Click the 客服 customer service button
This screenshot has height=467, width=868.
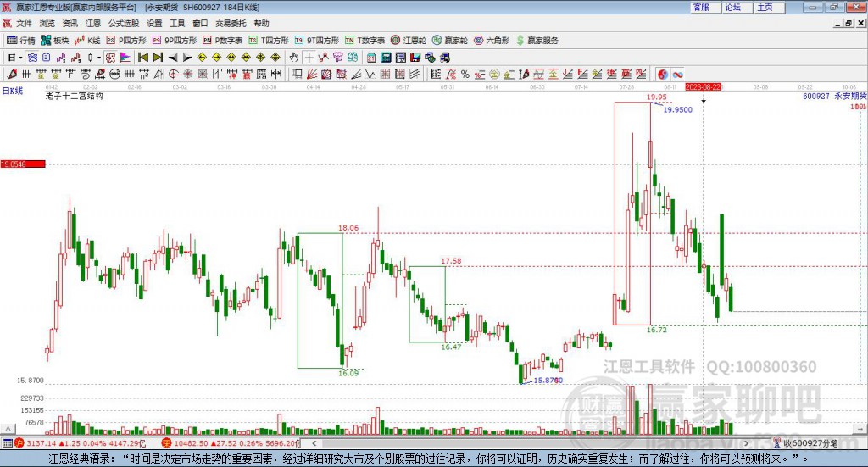pyautogui.click(x=705, y=7)
